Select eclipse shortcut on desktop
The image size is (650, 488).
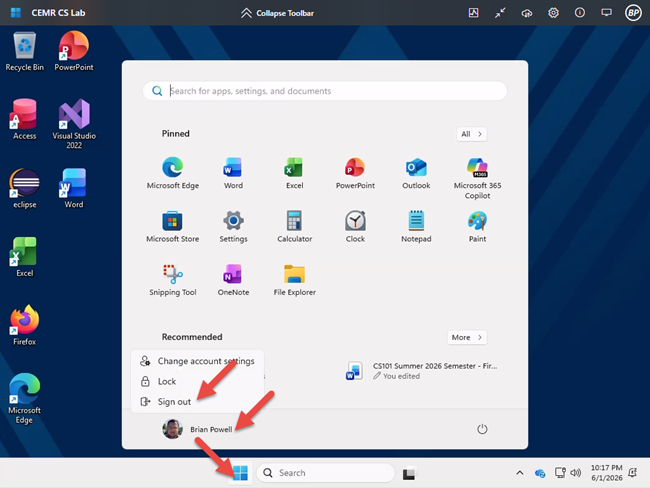tap(24, 188)
